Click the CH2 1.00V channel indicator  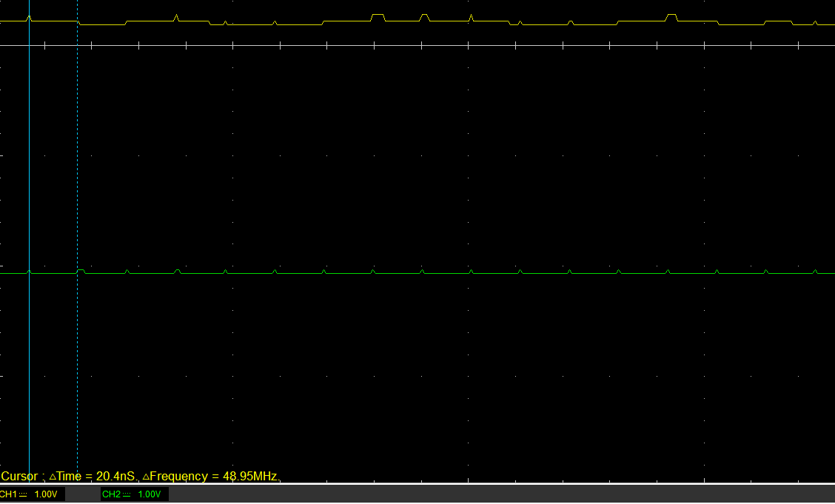[x=135, y=494]
